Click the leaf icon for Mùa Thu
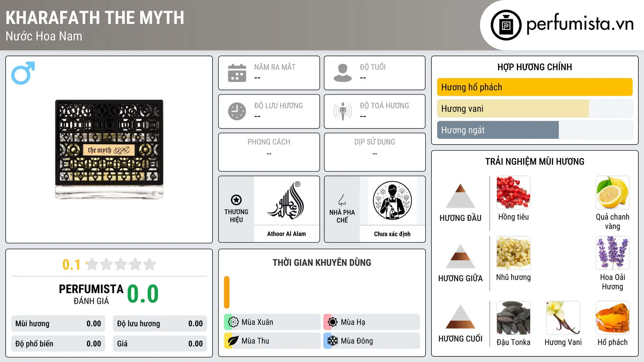644x362 pixels. pyautogui.click(x=233, y=341)
